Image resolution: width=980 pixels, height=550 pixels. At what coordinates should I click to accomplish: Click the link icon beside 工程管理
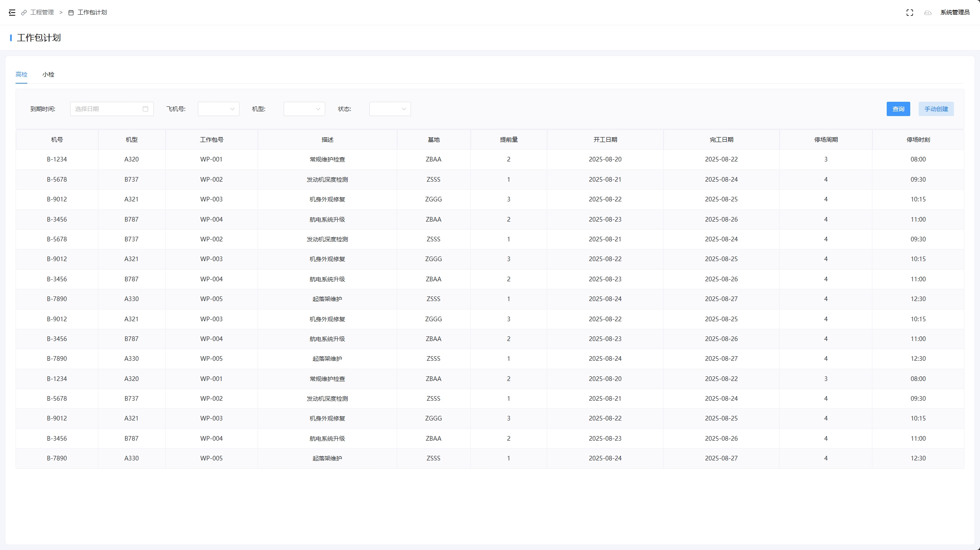point(24,13)
